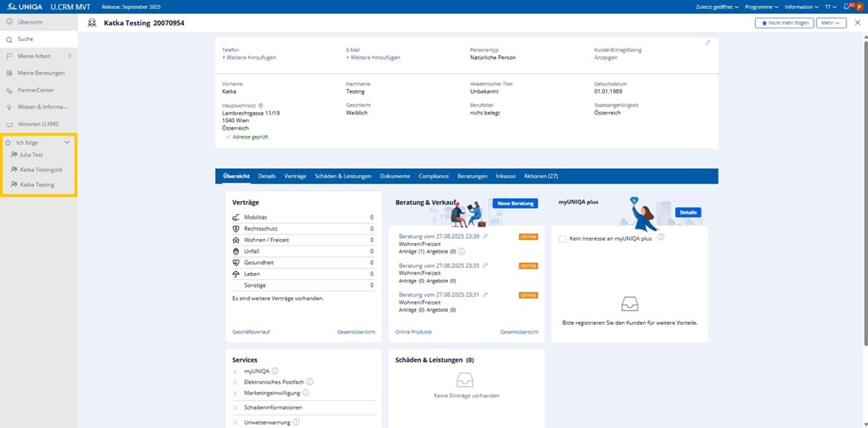Open the Schäden & Leistungen tab
Screen dimensions: 868x428
(343, 176)
